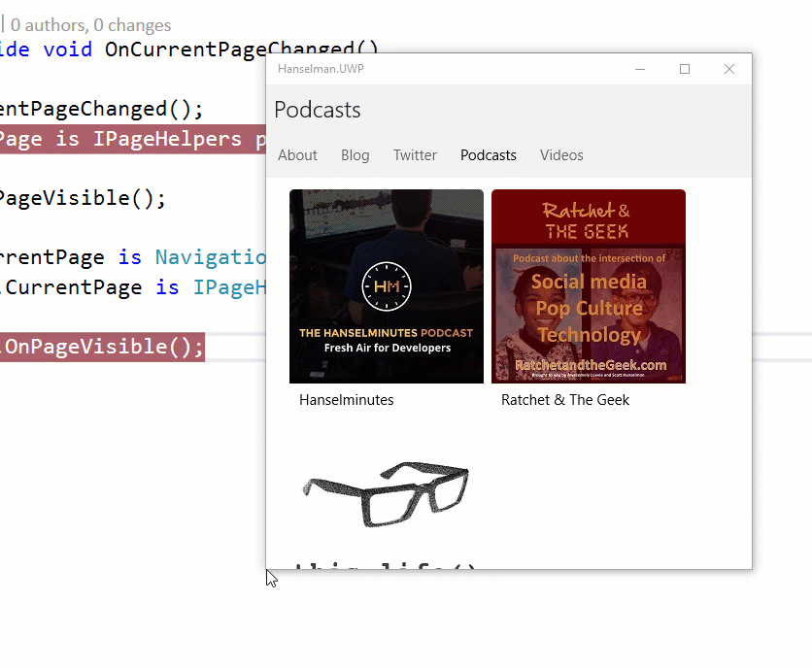This screenshot has width=812, height=668.
Task: Select the NavigationPage identifier in code
Action: [211, 256]
